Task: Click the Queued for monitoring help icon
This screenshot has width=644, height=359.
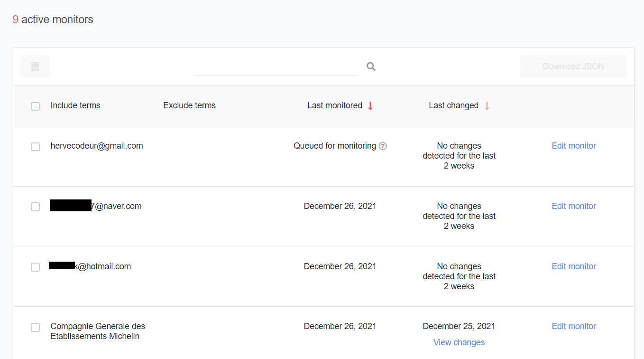Action: [x=383, y=146]
